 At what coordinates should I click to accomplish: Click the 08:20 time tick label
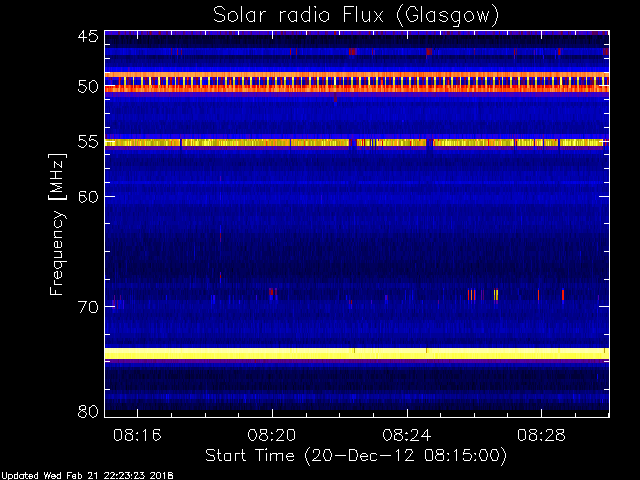(x=272, y=435)
